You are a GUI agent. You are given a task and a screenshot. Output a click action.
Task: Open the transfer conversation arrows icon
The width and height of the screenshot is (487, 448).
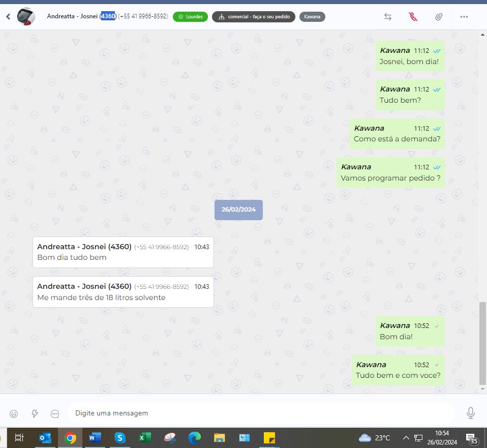tap(388, 17)
